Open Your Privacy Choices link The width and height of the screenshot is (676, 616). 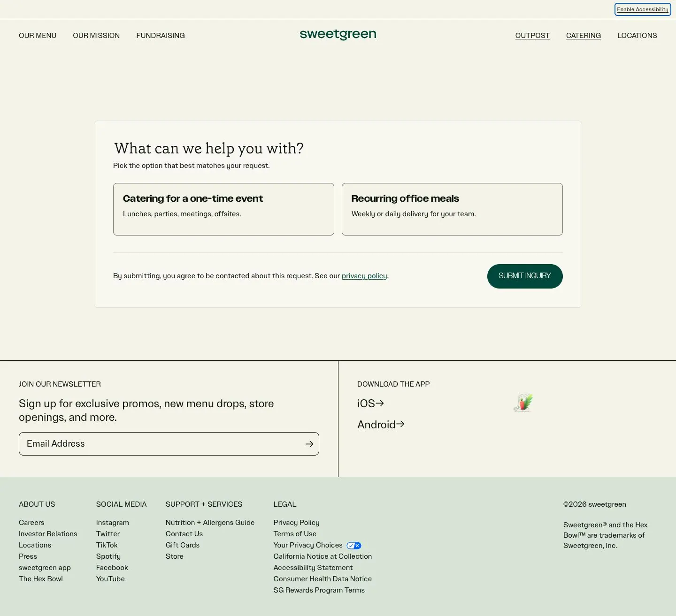(x=308, y=545)
